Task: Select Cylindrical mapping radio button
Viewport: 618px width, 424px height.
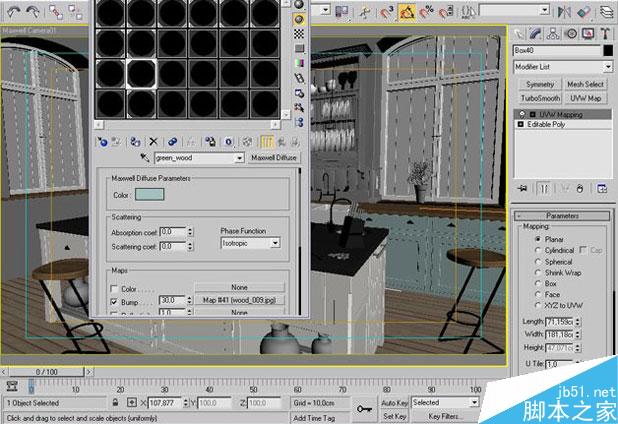Action: click(538, 250)
